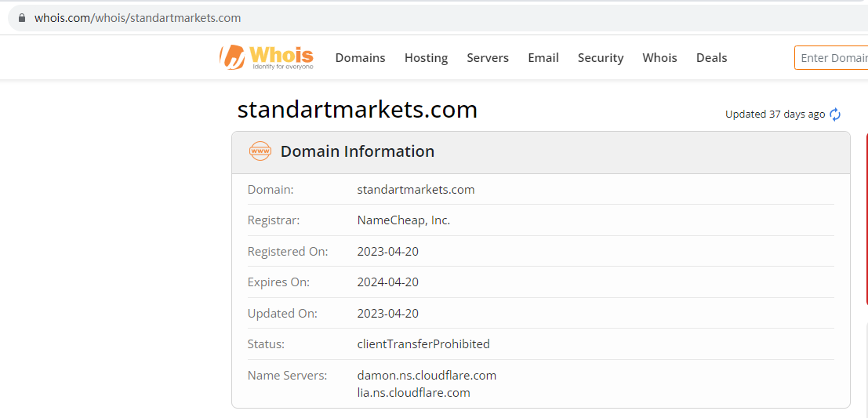Screen dimensions: 868x418
Task: Select the Updated On date 2023-04-20
Action: click(388, 314)
